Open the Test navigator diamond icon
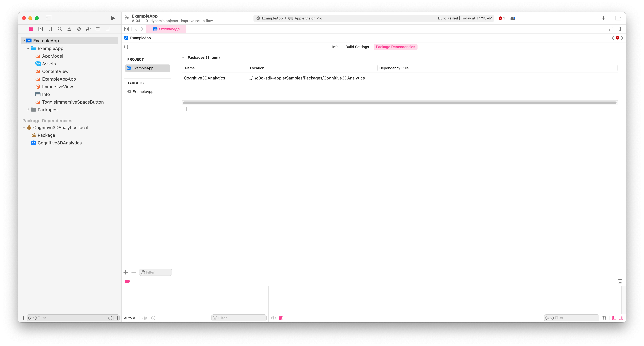The image size is (644, 346). coord(79,29)
